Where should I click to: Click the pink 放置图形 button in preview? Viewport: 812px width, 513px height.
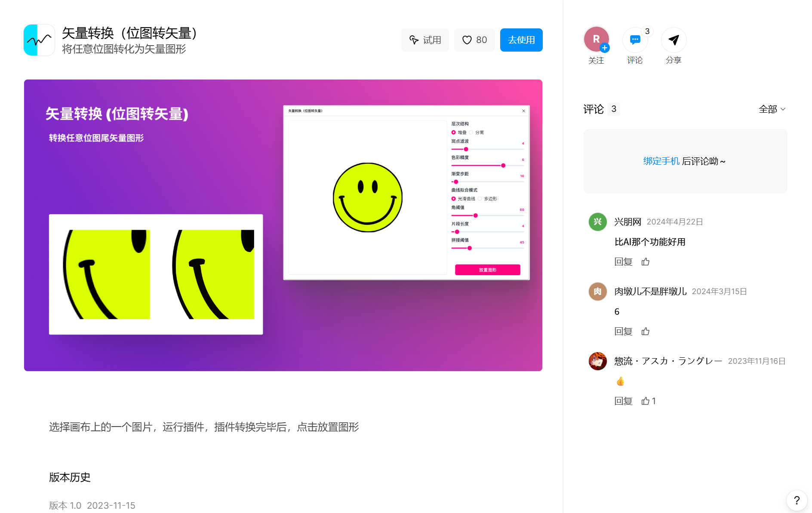tap(488, 270)
